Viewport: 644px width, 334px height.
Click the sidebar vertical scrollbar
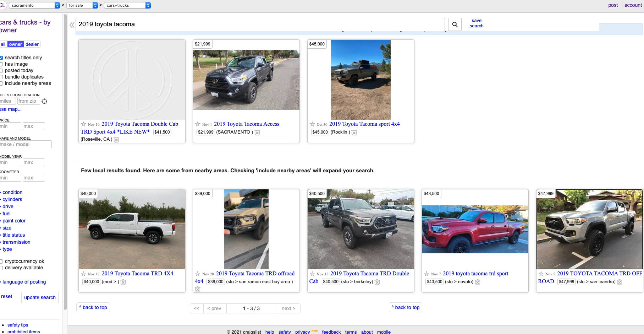tap(65, 162)
